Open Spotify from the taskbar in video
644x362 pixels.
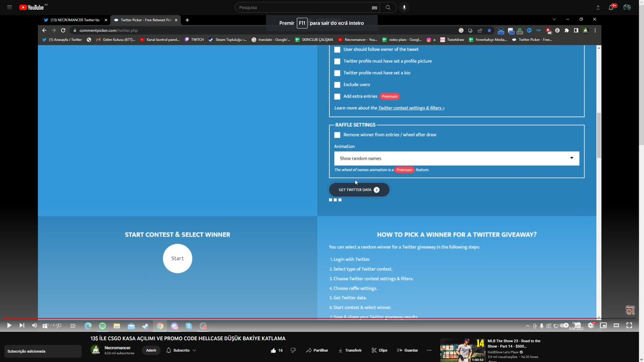click(x=103, y=326)
